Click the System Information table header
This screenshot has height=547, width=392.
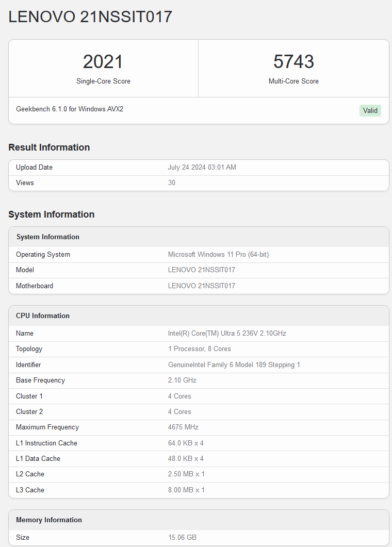48,237
